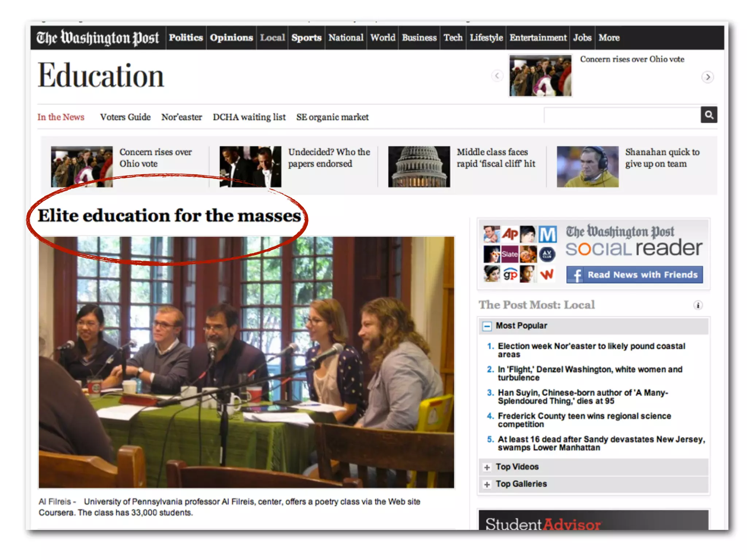
Task: Click the StudentAdvisor banner
Action: [593, 520]
